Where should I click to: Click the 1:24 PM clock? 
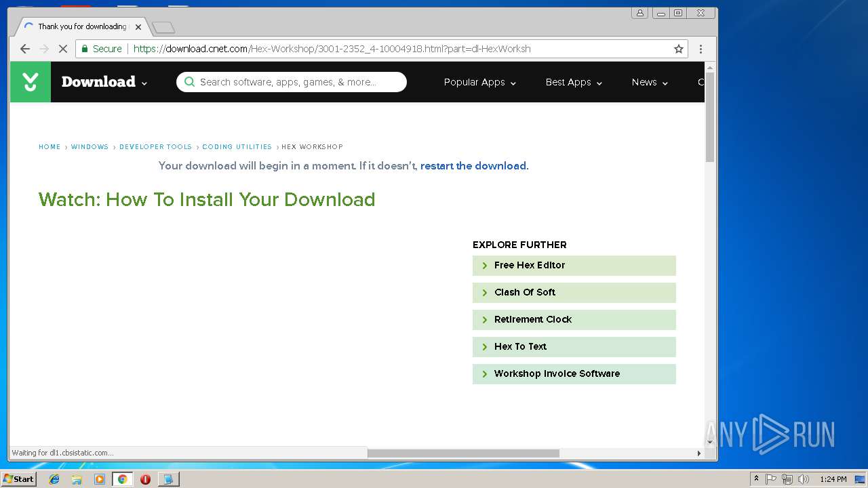(x=833, y=479)
